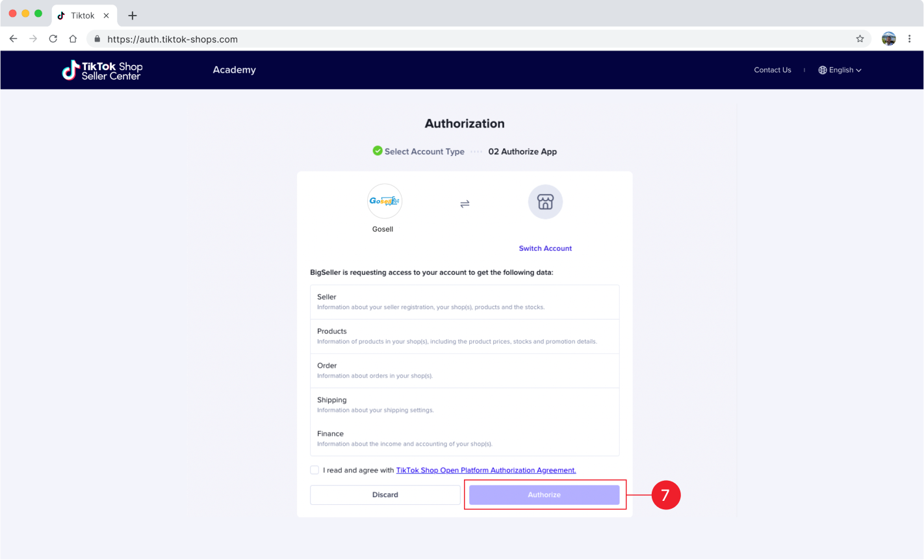Bookmark page with star icon
The width and height of the screenshot is (924, 560).
point(860,39)
